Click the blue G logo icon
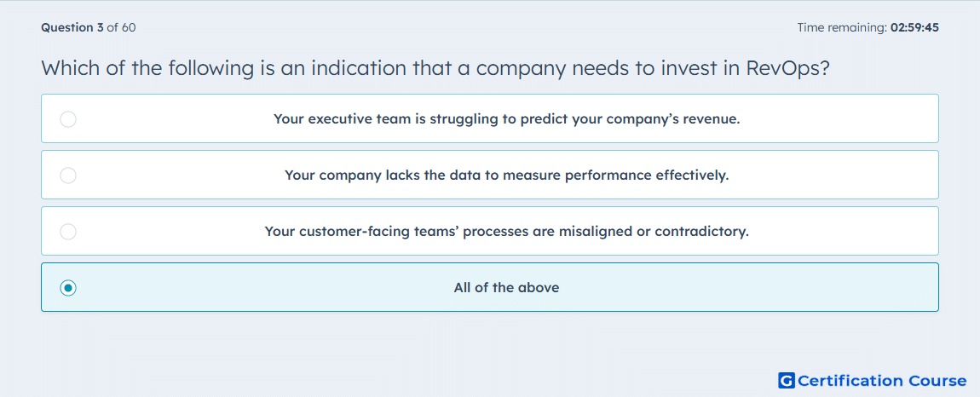 787,380
